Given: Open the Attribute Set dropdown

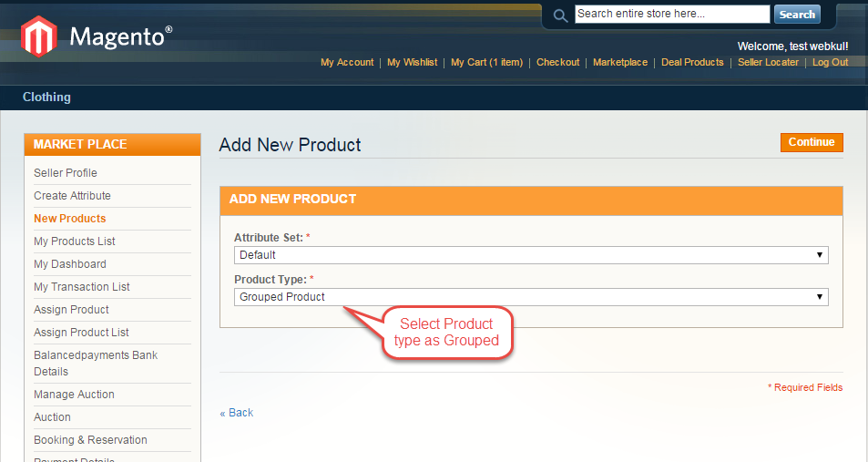Looking at the screenshot, I should click(531, 255).
